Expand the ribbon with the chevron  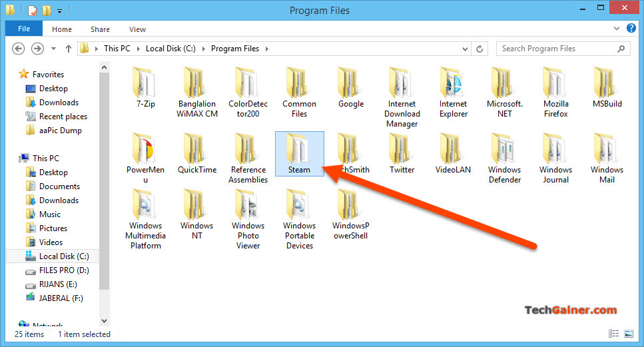pyautogui.click(x=617, y=29)
